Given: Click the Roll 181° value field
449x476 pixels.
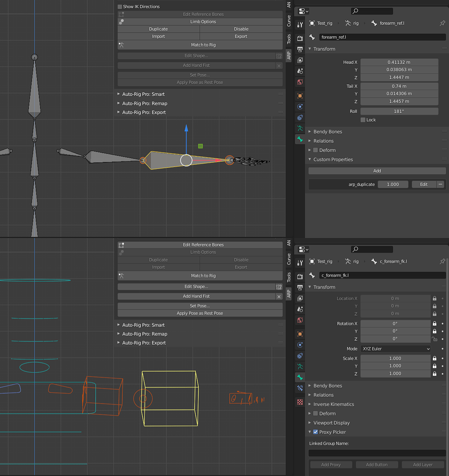Looking at the screenshot, I should coord(399,111).
